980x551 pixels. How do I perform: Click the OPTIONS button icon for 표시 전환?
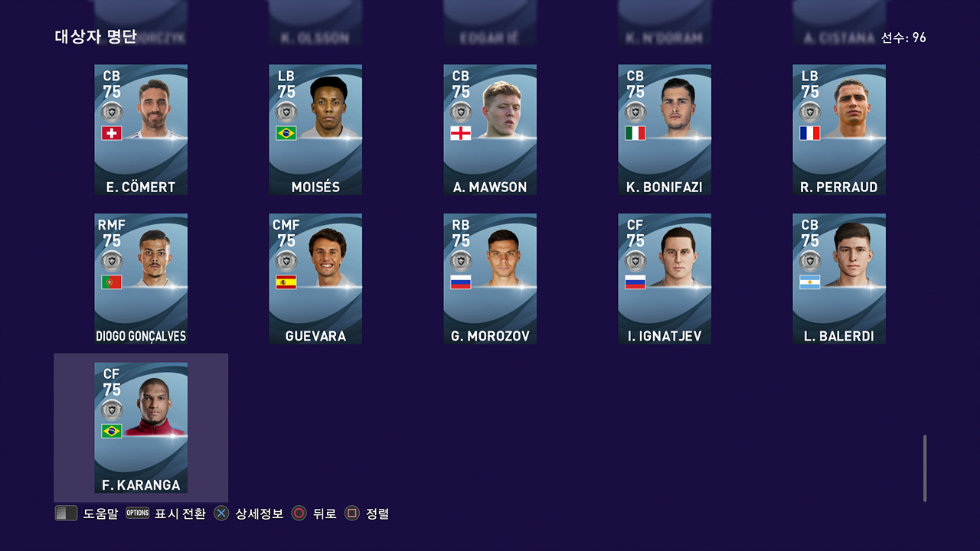click(x=138, y=513)
